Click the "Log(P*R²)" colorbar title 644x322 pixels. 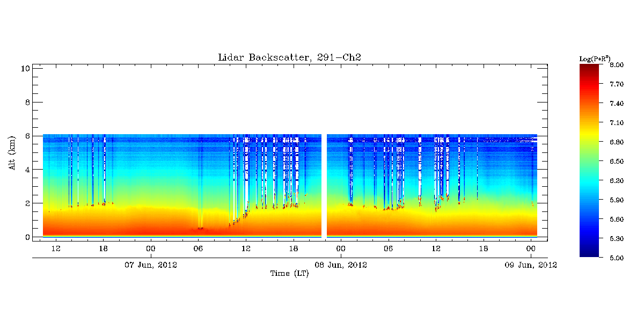pos(595,58)
